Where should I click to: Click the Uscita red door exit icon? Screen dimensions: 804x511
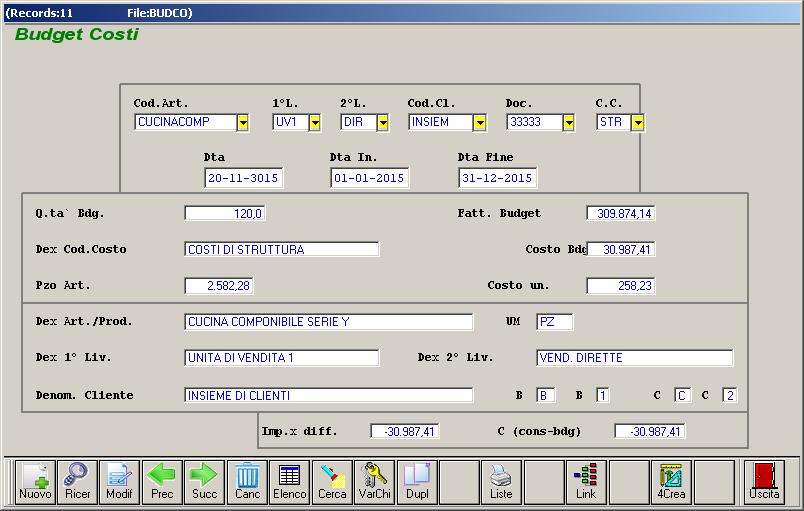click(764, 482)
